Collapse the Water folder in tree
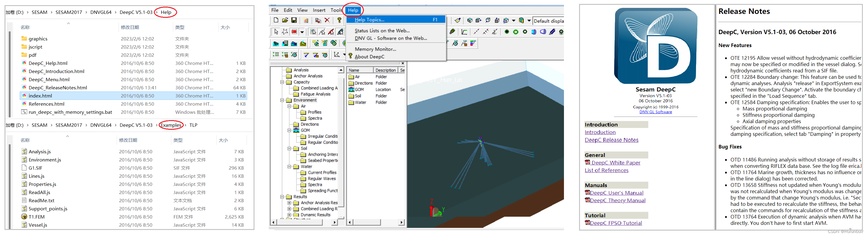The width and height of the screenshot is (868, 236). click(289, 167)
